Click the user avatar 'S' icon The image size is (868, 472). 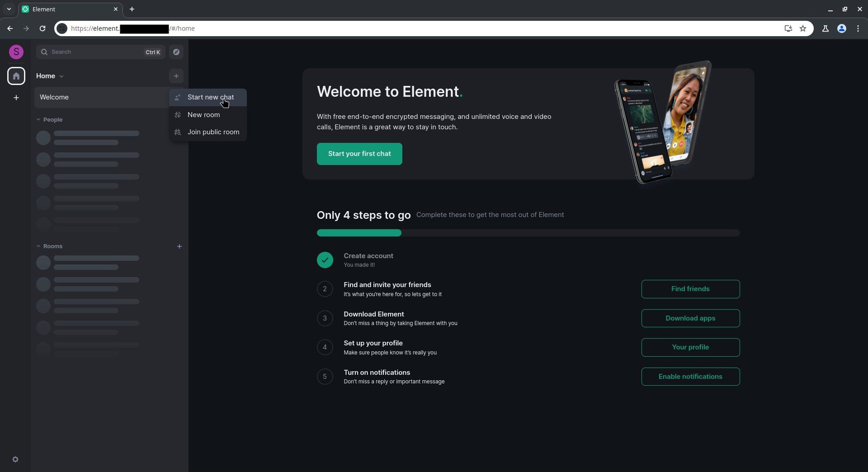point(16,52)
